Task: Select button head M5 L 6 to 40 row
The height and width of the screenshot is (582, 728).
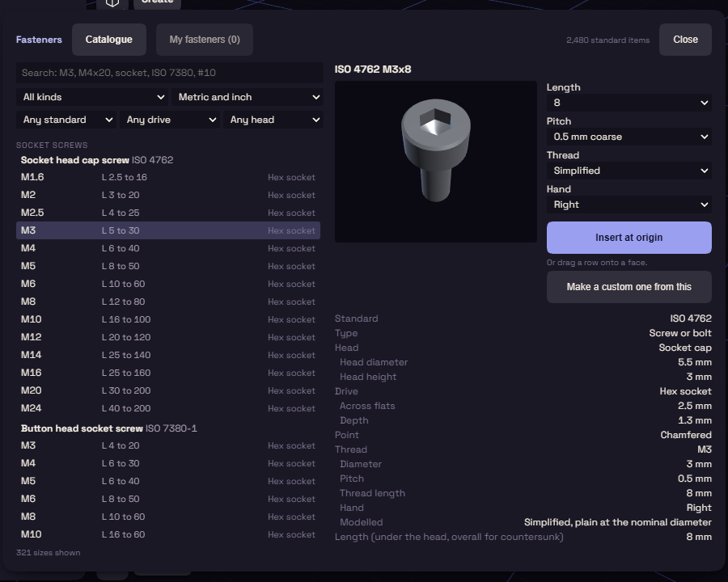Action: pyautogui.click(x=168, y=481)
